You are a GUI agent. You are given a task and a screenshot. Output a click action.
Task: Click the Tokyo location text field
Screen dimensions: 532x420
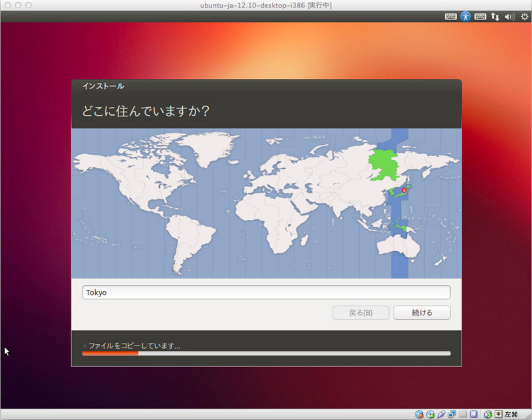pyautogui.click(x=267, y=292)
